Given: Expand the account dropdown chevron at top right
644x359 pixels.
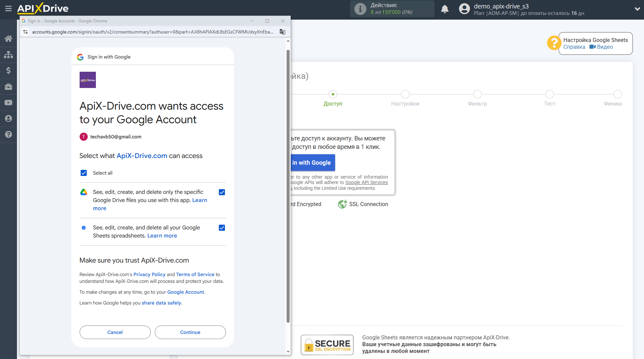Looking at the screenshot, I should point(637,9).
